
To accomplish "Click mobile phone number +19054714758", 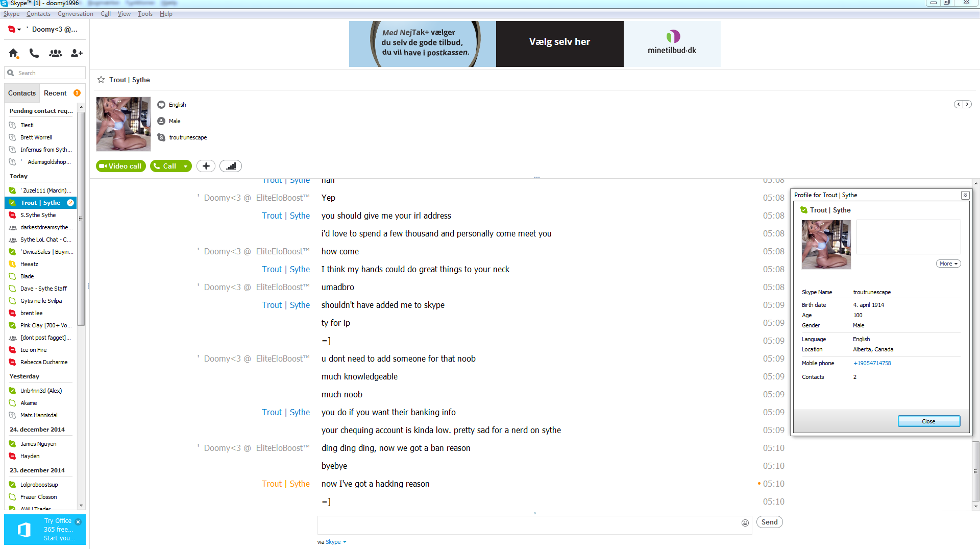I will pyautogui.click(x=872, y=363).
